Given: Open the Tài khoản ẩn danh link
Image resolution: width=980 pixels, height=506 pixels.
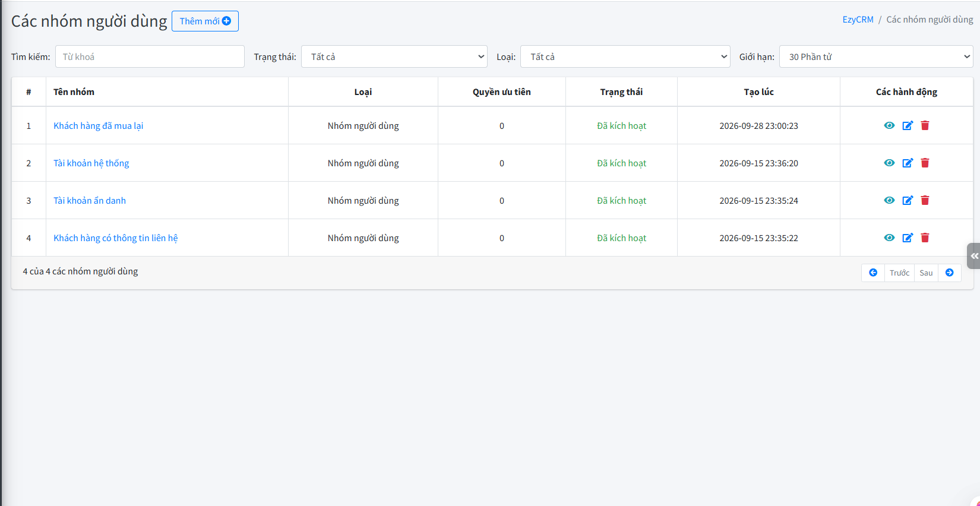Looking at the screenshot, I should click(90, 200).
